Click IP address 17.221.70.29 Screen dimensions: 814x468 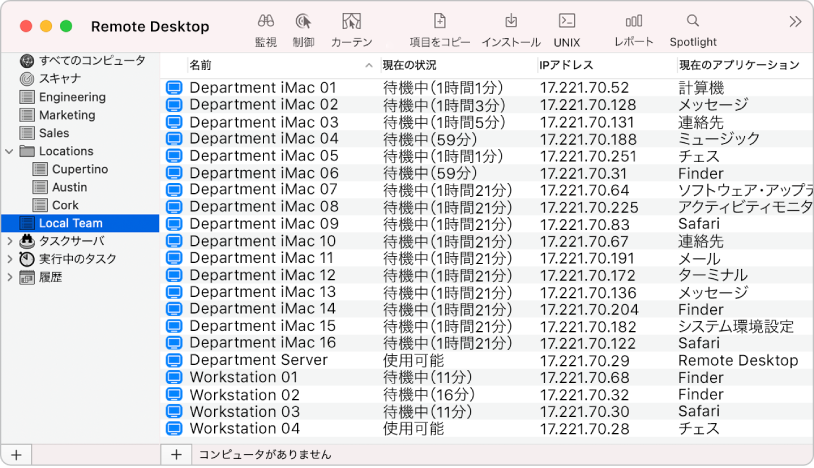[x=585, y=361]
